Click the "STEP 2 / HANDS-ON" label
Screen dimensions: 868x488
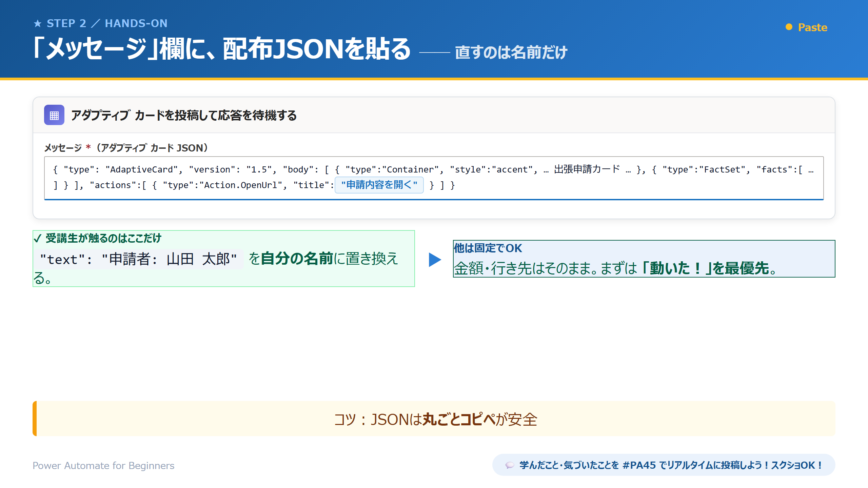[107, 23]
